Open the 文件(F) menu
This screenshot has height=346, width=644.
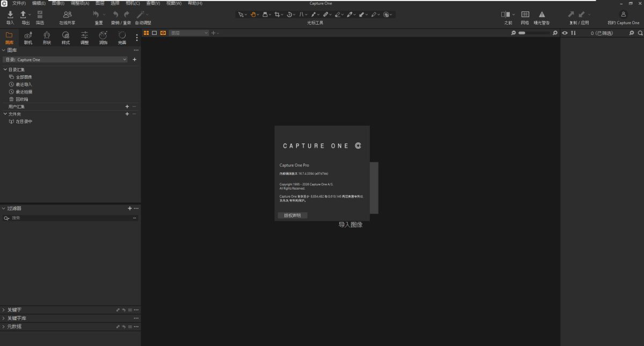tap(19, 3)
